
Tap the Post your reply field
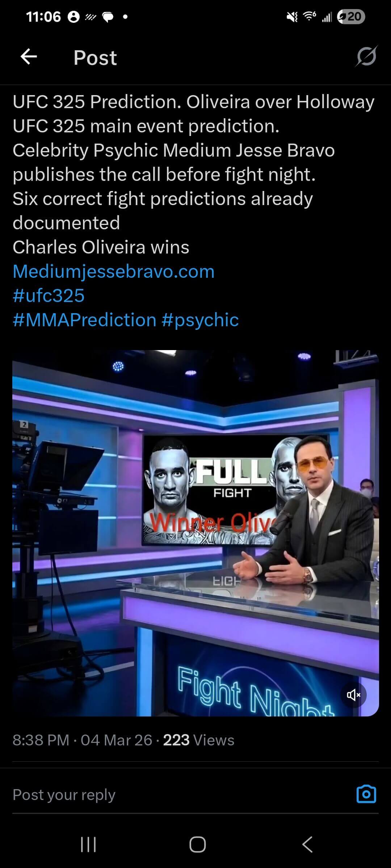pos(181,795)
